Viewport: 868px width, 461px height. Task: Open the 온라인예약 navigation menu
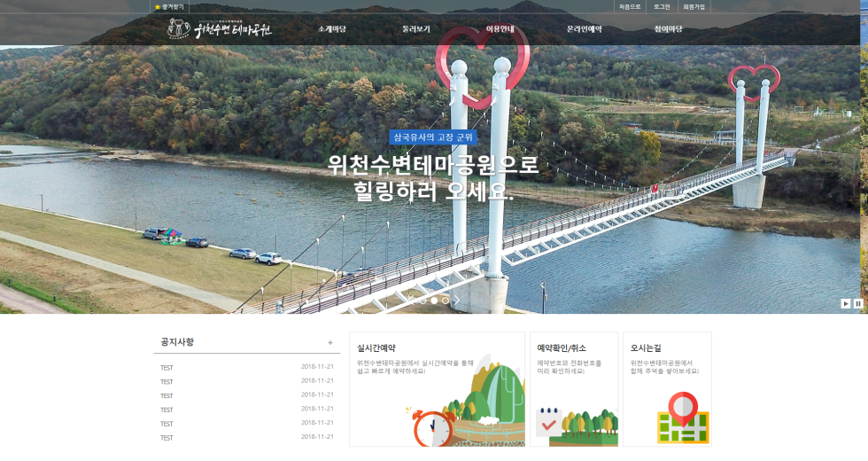tap(584, 29)
